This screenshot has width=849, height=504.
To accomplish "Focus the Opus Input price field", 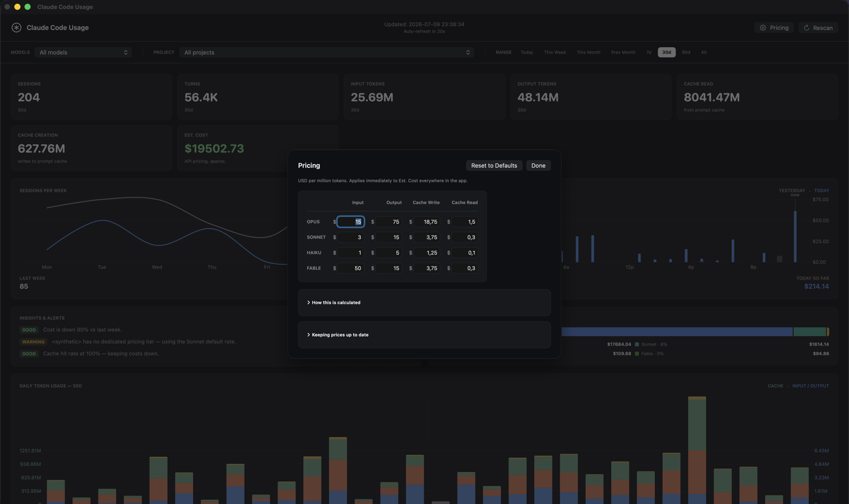I will tap(351, 222).
